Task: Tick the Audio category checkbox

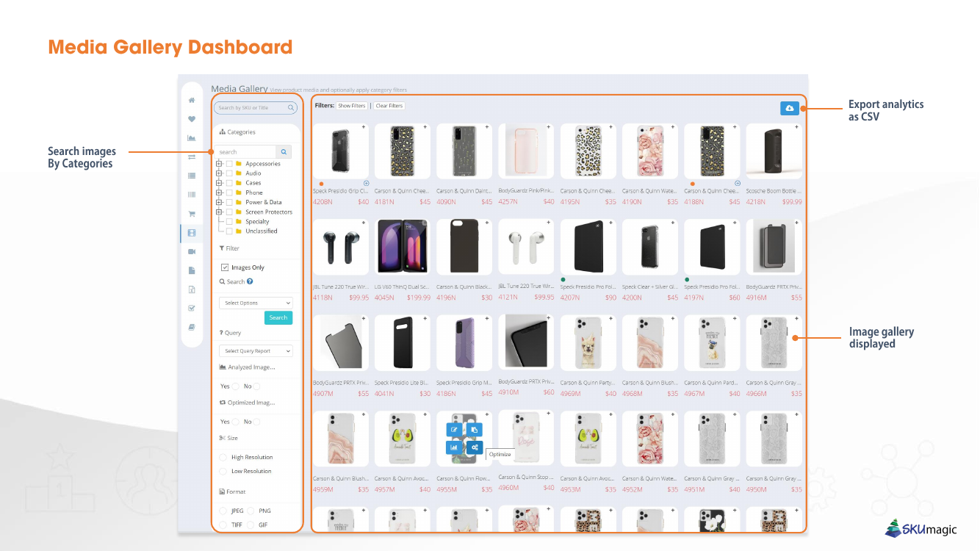Action: tap(229, 173)
